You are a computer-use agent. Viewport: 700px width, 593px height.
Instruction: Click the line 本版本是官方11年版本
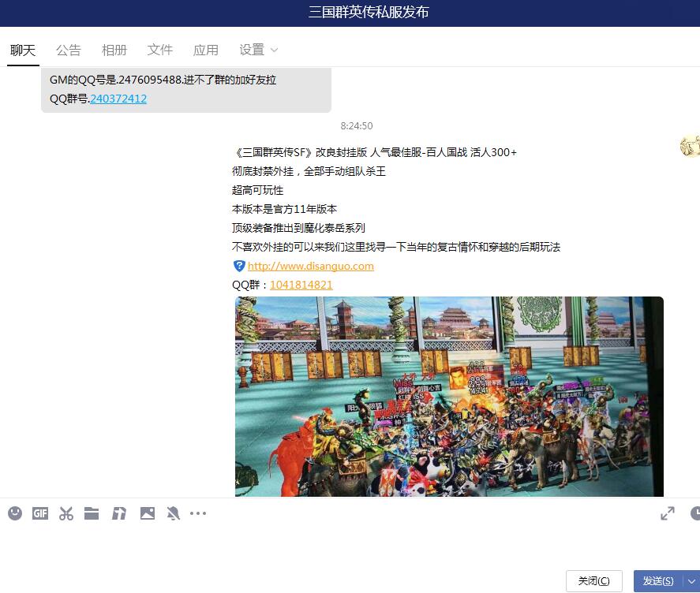284,209
